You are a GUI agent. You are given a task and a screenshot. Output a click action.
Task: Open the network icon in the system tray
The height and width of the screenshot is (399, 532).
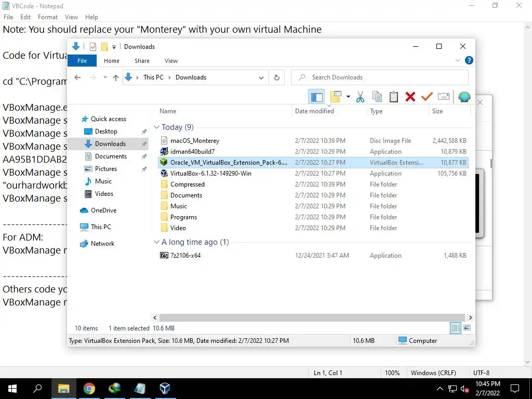(453, 389)
